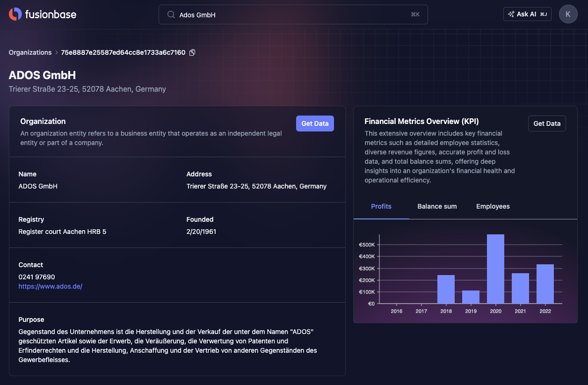Click the fusionbase wordmark text
Viewport: 588px width, 385px height.
pos(51,14)
